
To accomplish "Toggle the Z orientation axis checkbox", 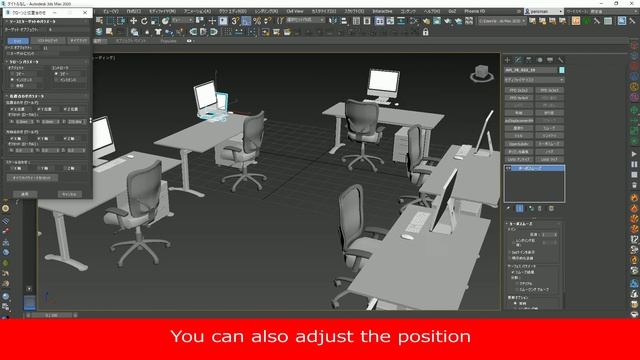I will point(65,139).
